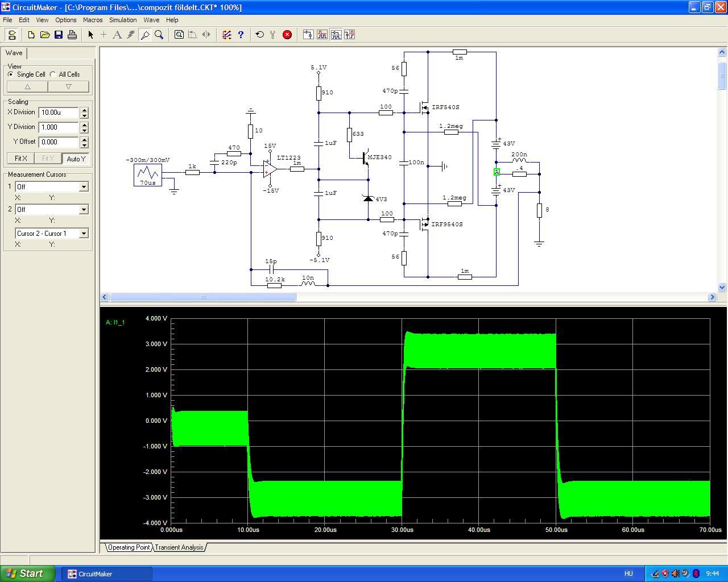Select the Text tool
Viewport: 728px width, 582px height.
pos(117,35)
